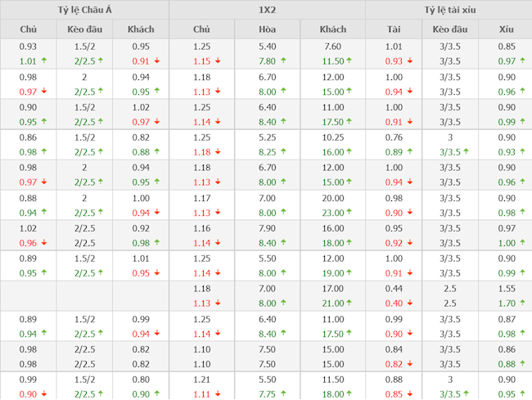This screenshot has height=400, width=532.
Task: Select the Tỷ lệ Châu Á header
Action: point(84,10)
